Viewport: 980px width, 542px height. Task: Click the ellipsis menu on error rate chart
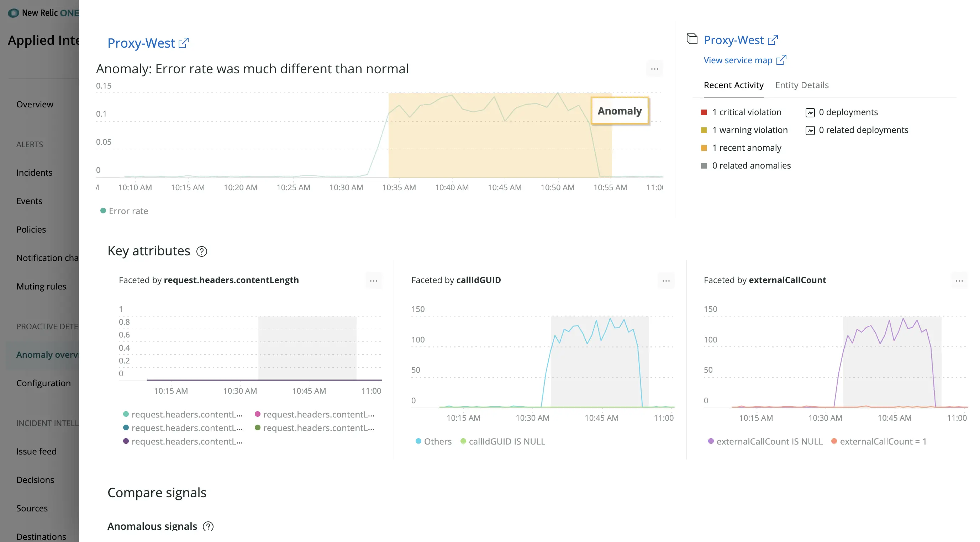pyautogui.click(x=654, y=69)
